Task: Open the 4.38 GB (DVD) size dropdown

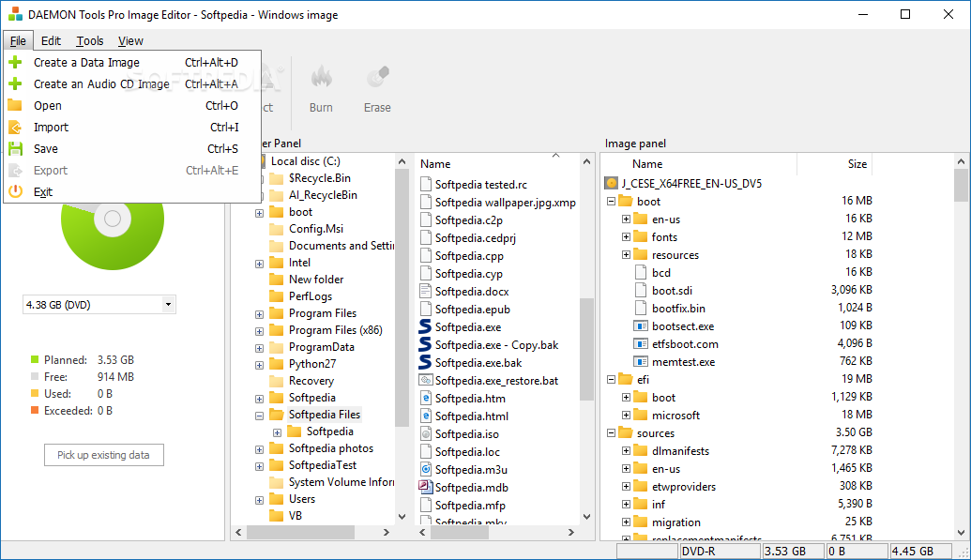Action: click(x=168, y=305)
